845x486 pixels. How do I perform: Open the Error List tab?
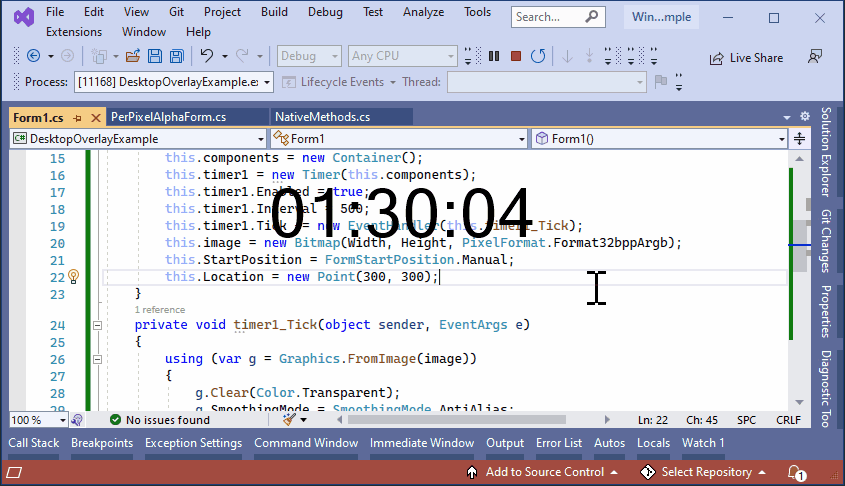[x=559, y=443]
